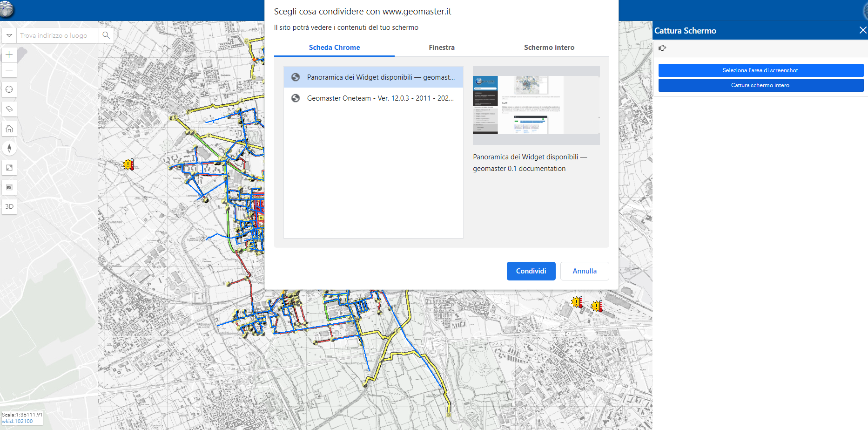868x430 pixels.
Task: Return to the home map extent
Action: tap(9, 129)
